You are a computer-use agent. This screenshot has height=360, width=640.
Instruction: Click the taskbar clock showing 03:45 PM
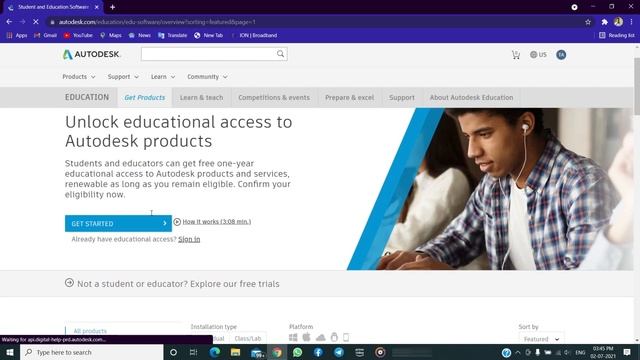coord(603,352)
